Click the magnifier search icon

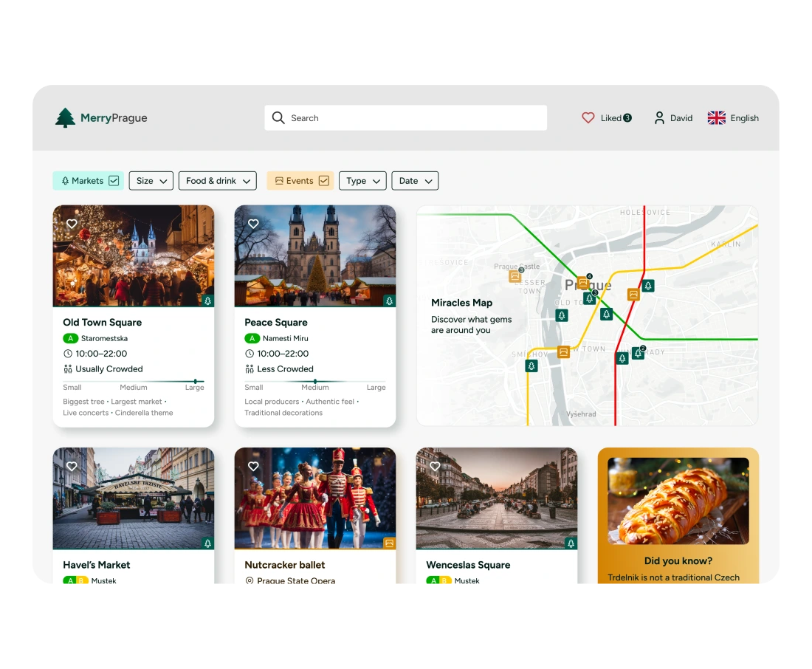[x=278, y=118]
